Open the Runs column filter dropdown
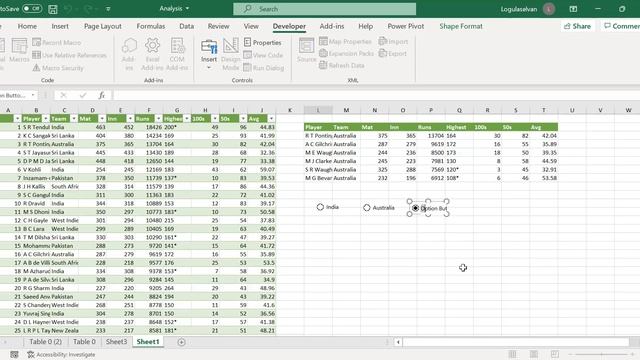The image size is (640, 360). tap(158, 118)
